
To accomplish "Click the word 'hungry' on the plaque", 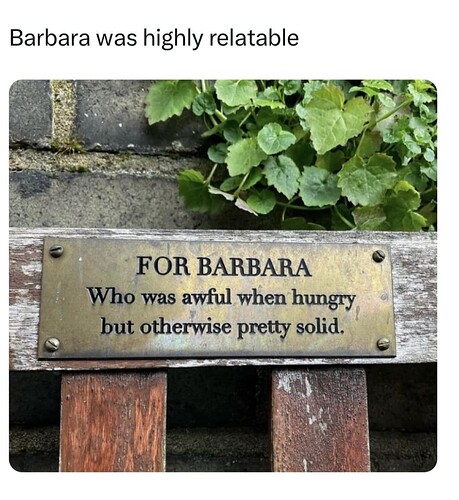I will coord(324,300).
